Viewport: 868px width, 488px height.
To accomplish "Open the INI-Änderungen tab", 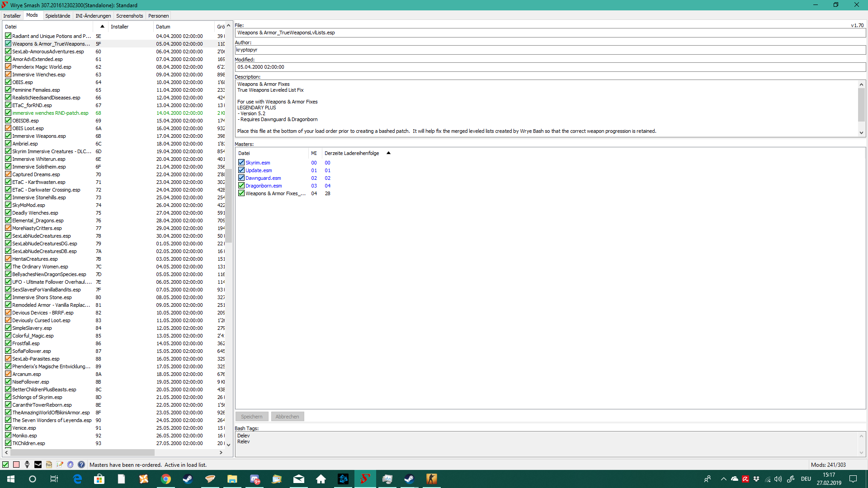I will coord(93,16).
